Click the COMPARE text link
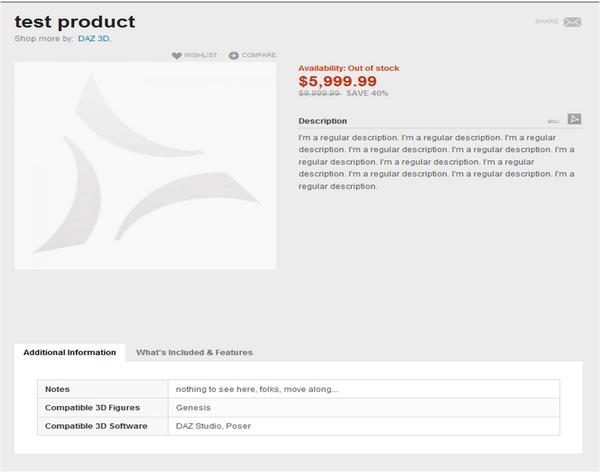 259,56
